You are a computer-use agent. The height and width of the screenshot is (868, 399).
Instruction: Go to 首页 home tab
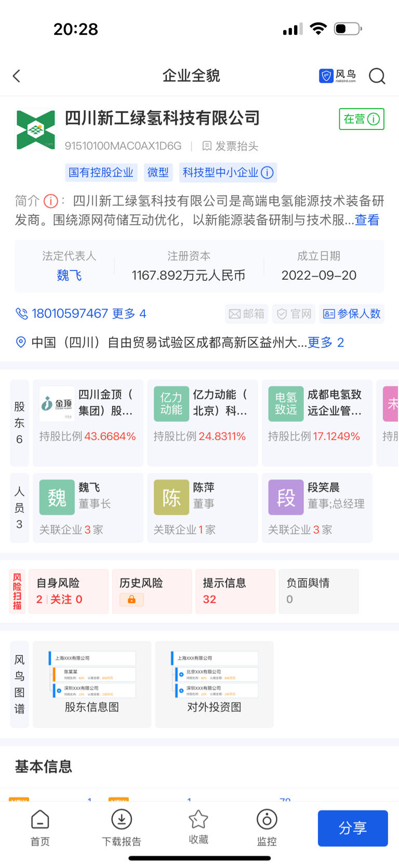tap(40, 828)
